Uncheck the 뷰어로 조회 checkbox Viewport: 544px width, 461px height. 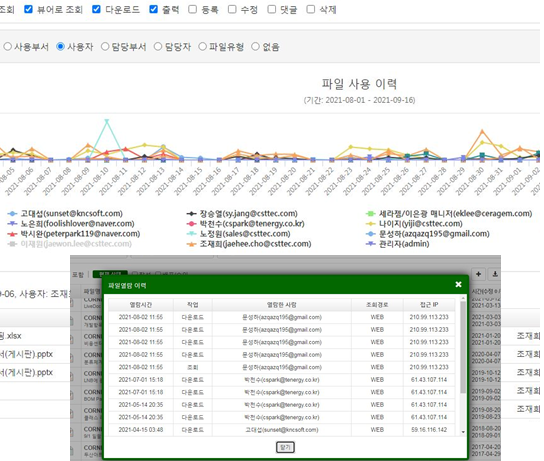tap(28, 9)
